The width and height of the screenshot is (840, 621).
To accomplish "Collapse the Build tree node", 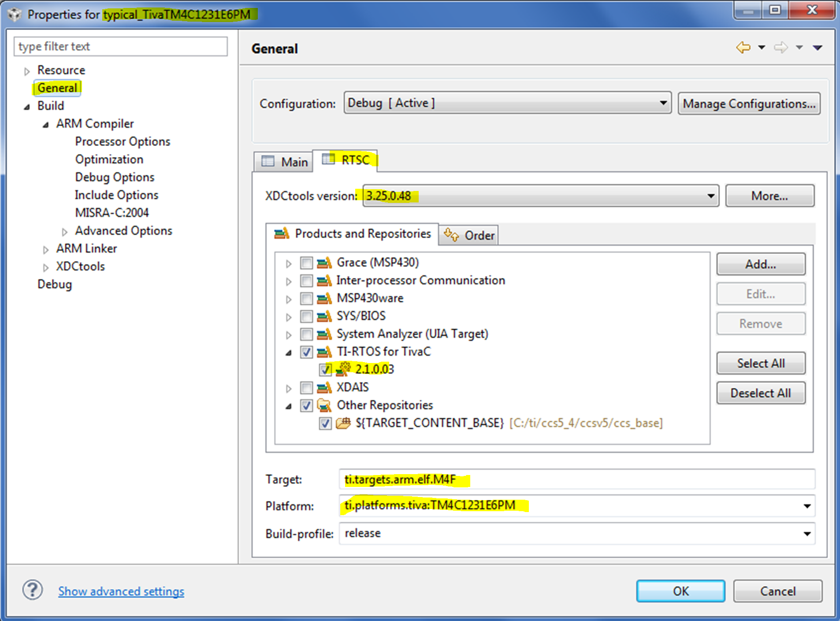I will point(27,107).
